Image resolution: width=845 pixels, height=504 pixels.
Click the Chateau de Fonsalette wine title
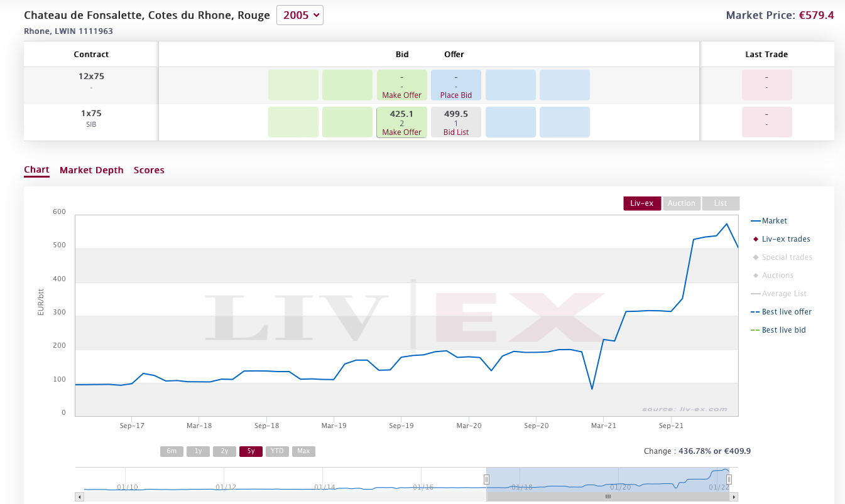(147, 15)
